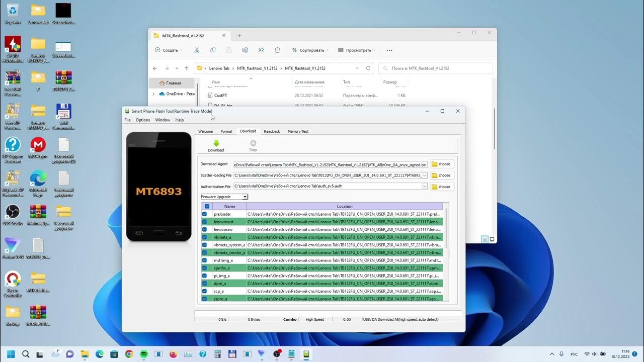Open the Создать dropdown in Explorer
This screenshot has height=362, width=644.
tap(169, 50)
